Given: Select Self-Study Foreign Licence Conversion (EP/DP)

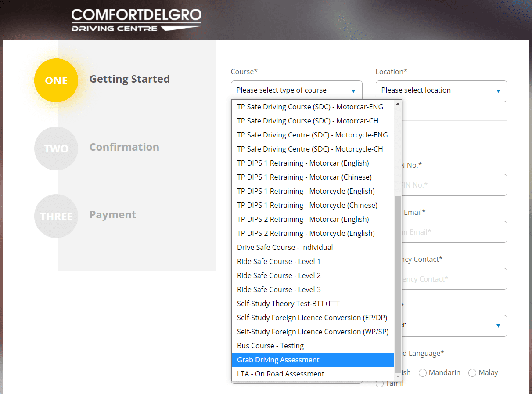Looking at the screenshot, I should (313, 318).
